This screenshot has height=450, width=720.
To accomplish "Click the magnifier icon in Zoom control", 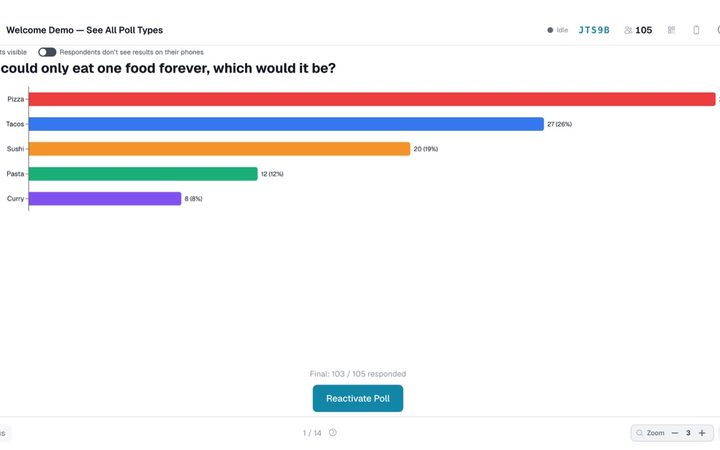I will coord(639,433).
